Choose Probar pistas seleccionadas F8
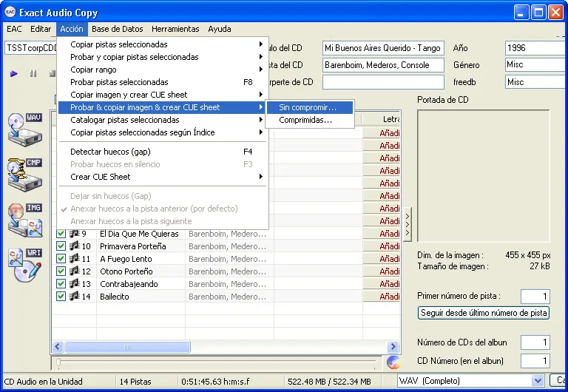The width and height of the screenshot is (568, 392). point(163,82)
